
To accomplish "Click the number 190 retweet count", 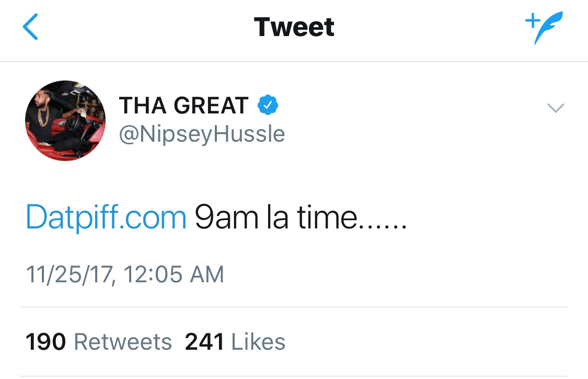I will [x=46, y=342].
